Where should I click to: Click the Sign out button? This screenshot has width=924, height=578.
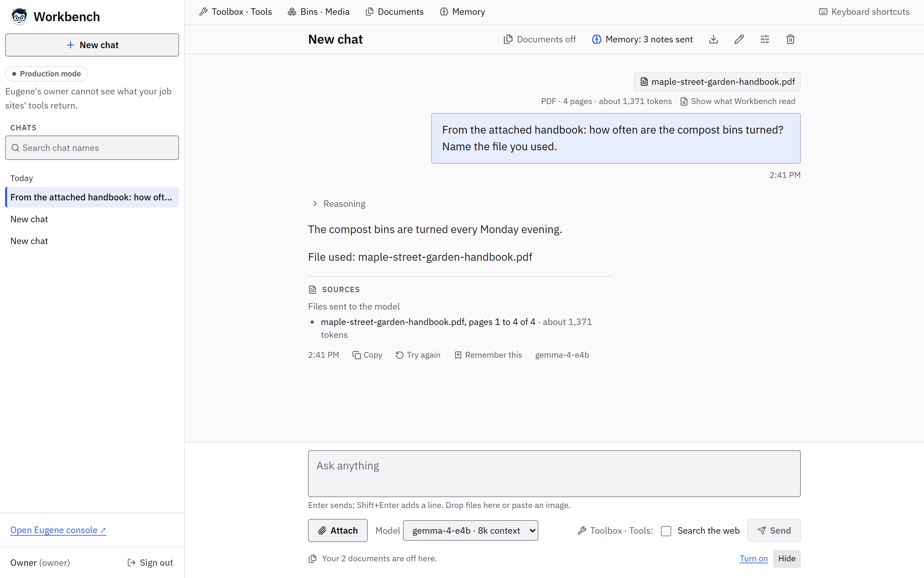pos(150,562)
